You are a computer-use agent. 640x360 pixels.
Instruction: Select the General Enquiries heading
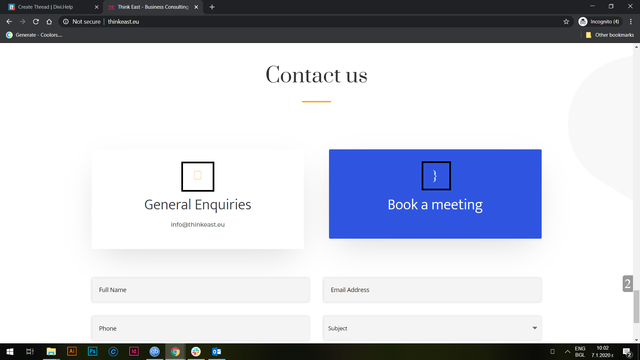pyautogui.click(x=198, y=204)
